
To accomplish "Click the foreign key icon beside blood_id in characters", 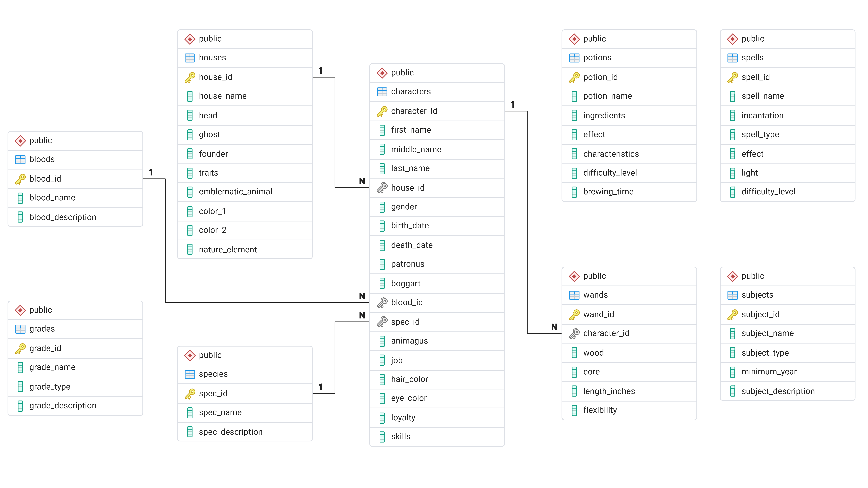I will [x=382, y=302].
